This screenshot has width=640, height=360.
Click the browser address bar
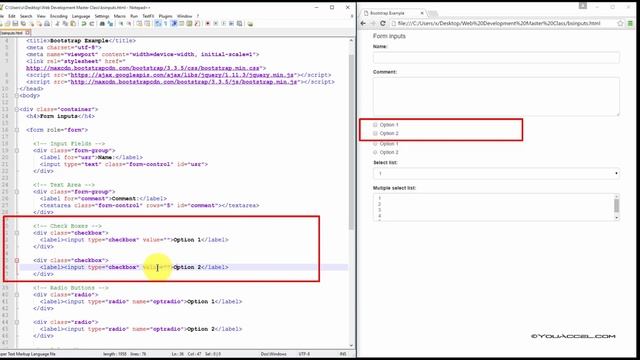(x=502, y=23)
